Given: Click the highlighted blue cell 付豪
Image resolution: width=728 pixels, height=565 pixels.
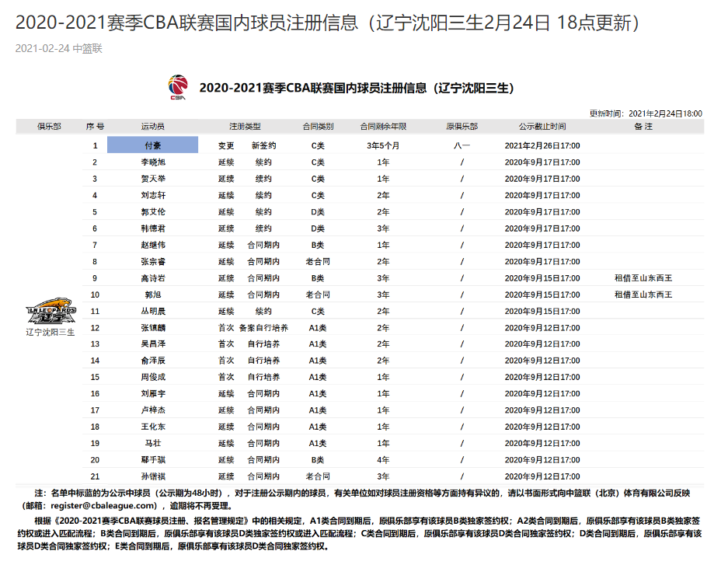Looking at the screenshot, I should (x=153, y=145).
